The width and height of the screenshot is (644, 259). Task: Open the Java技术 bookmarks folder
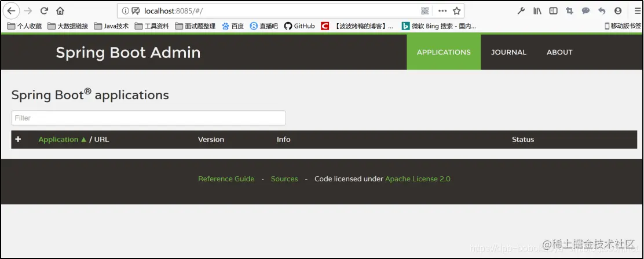tap(111, 26)
